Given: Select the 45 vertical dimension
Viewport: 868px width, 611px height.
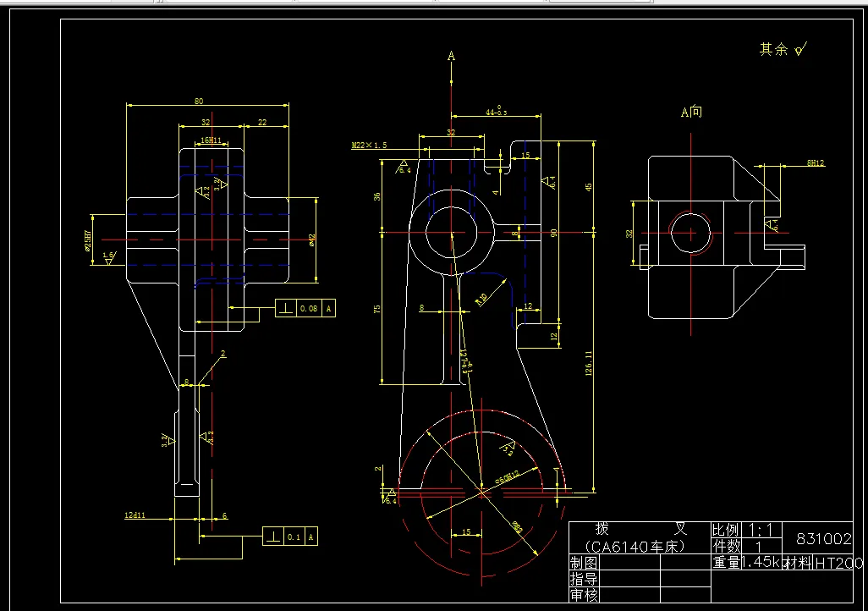Looking at the screenshot, I should pyautogui.click(x=589, y=187).
